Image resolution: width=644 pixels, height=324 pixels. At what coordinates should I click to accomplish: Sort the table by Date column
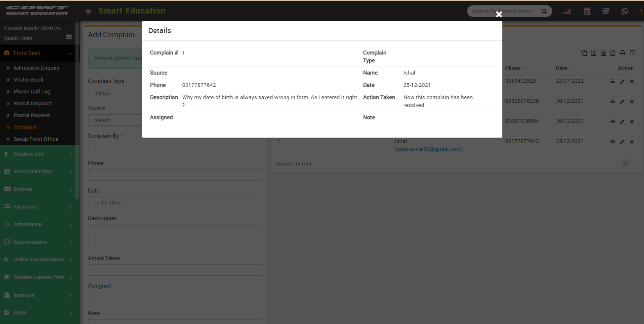coord(564,68)
